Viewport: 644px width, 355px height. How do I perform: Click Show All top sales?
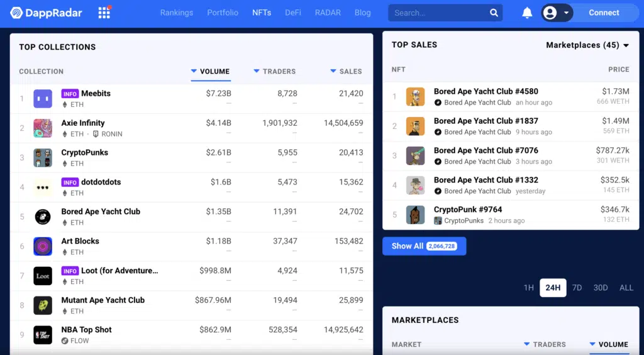click(x=425, y=246)
